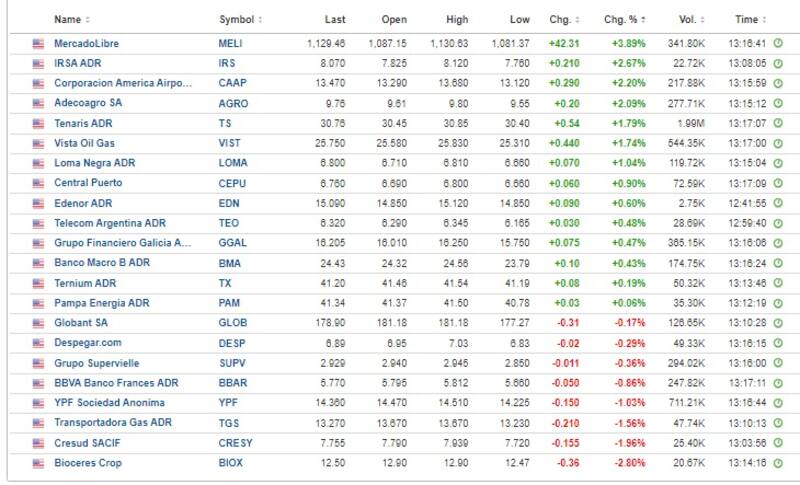Screen dimensions: 800x485
Task: Click the US flag beside Vista Oil Gas
Action: [x=39, y=143]
